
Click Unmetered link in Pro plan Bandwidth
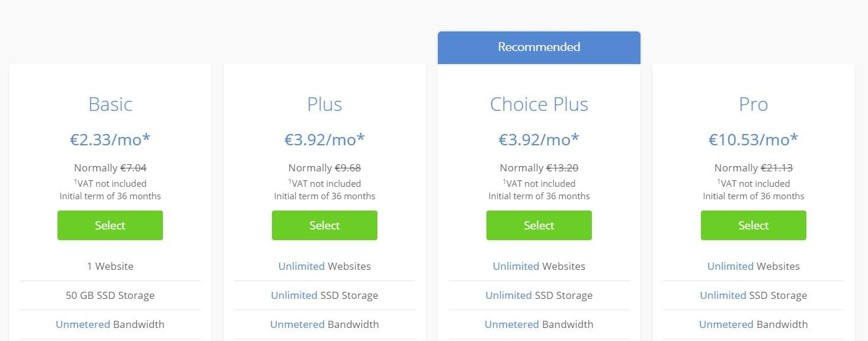coord(726,324)
